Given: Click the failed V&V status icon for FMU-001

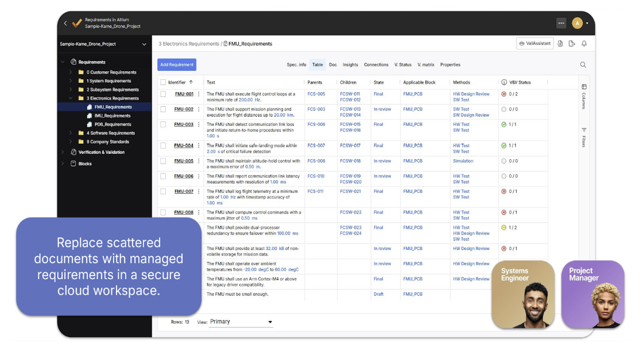Looking at the screenshot, I should 503,94.
